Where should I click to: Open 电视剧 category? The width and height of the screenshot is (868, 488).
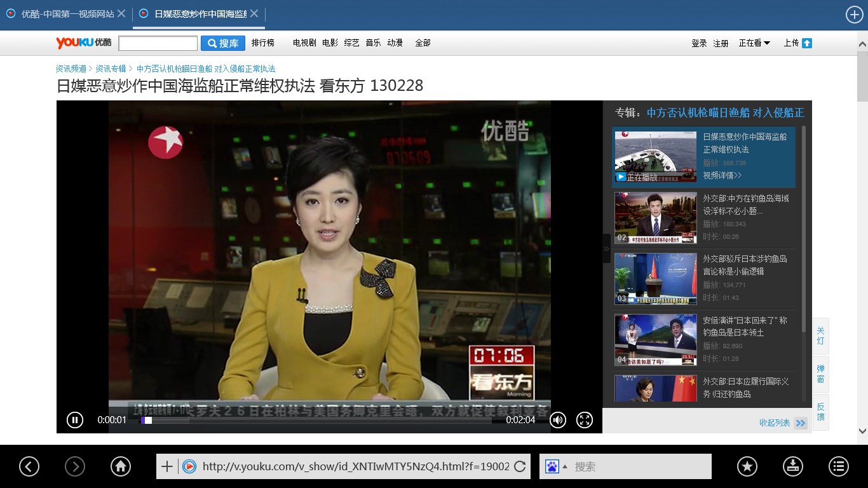pos(304,43)
